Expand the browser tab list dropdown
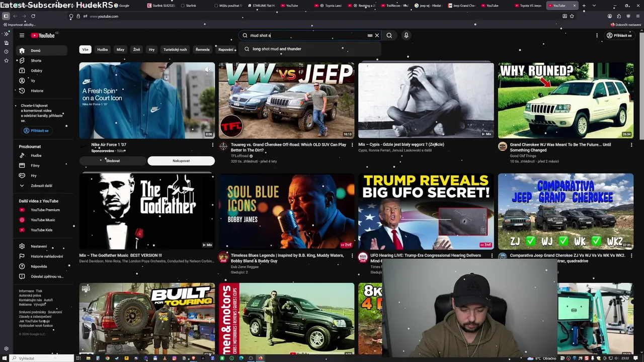Screen dimensions: 644x362 click(x=594, y=6)
